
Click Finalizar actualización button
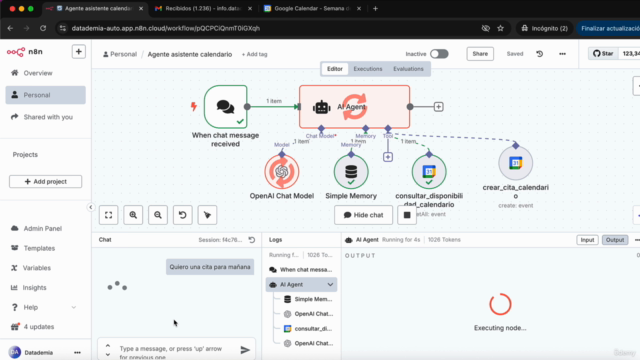609,28
